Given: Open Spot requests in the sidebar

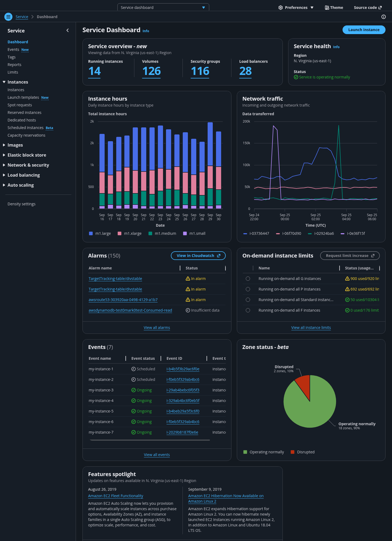Looking at the screenshot, I should pos(20,105).
